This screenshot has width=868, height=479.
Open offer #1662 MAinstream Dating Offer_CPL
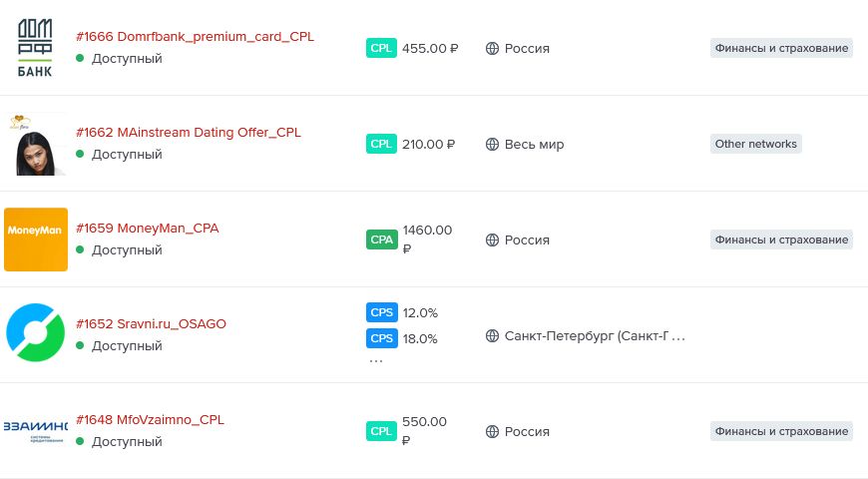[188, 133]
